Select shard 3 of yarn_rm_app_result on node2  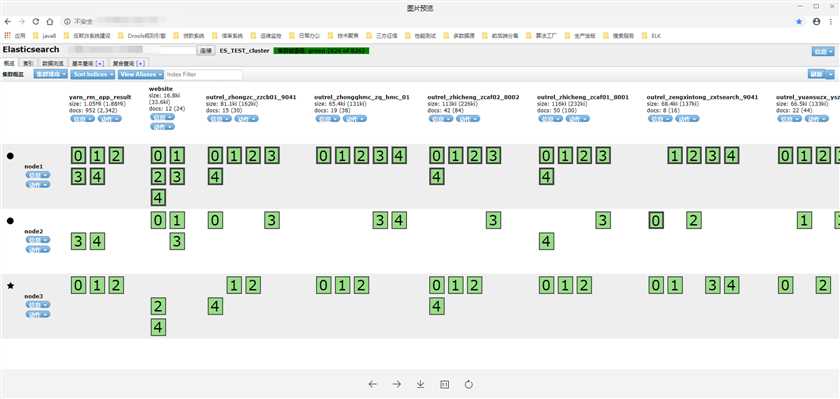(x=78, y=242)
